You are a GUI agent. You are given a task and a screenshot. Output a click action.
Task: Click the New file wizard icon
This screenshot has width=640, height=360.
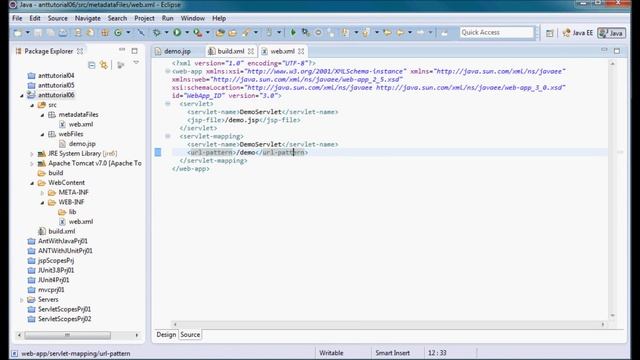point(18,33)
